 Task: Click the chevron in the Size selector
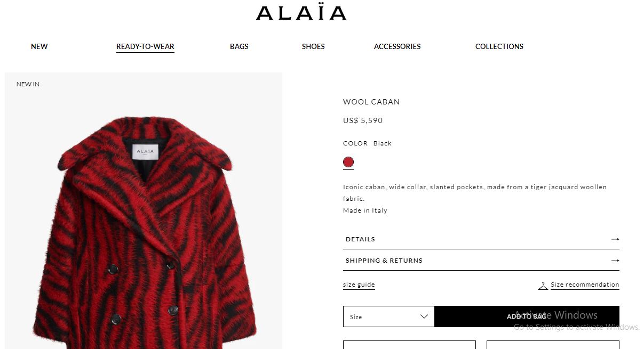[x=424, y=316]
